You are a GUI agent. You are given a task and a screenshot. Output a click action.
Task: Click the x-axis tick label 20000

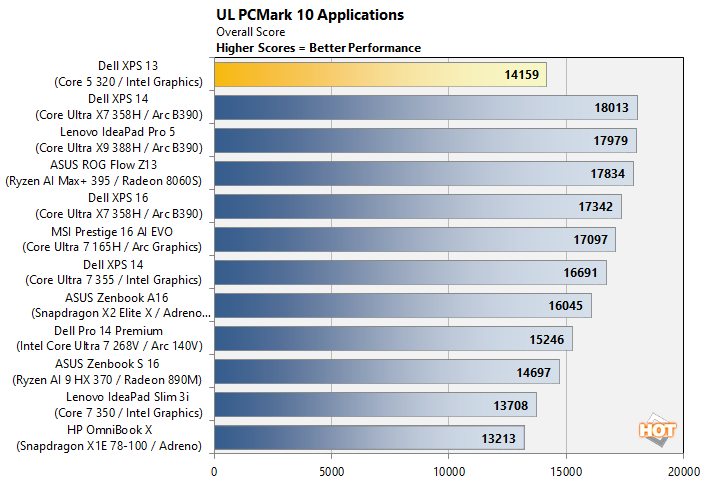coord(684,472)
